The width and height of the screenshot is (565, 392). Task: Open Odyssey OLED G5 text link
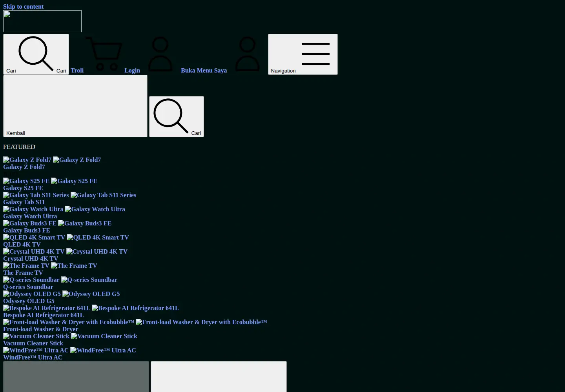(x=29, y=301)
